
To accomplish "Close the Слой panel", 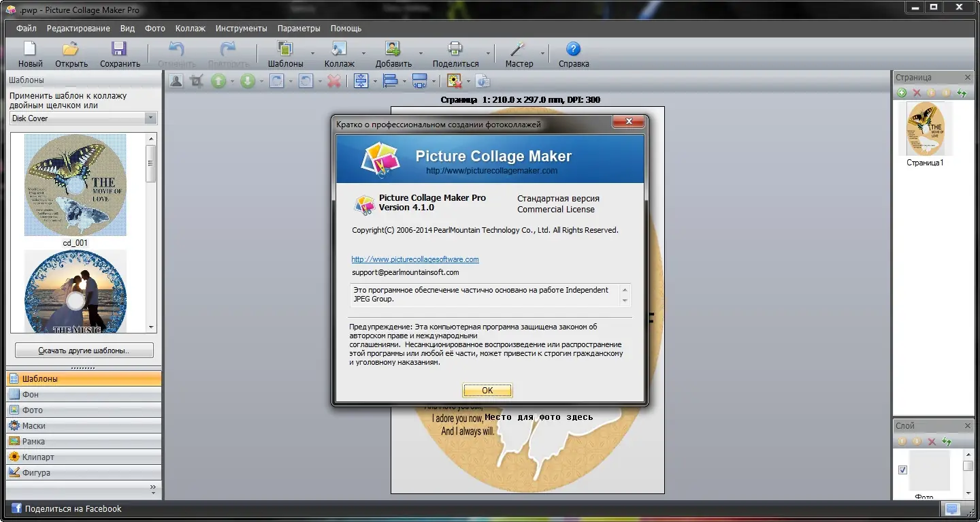I will pos(968,426).
